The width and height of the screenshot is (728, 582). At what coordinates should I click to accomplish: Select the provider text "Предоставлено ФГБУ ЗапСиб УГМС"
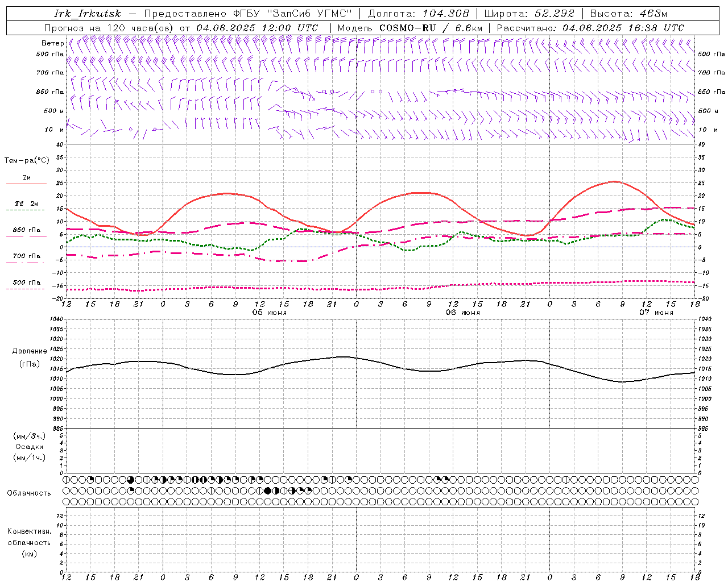pyautogui.click(x=249, y=14)
